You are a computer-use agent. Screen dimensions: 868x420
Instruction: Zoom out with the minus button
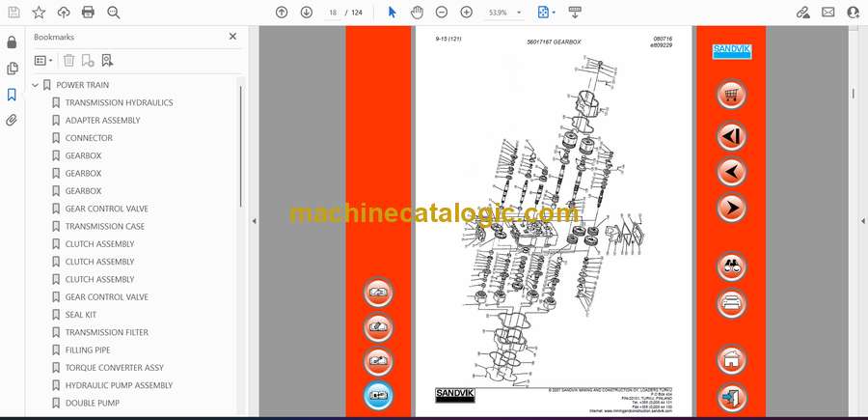pyautogui.click(x=442, y=13)
